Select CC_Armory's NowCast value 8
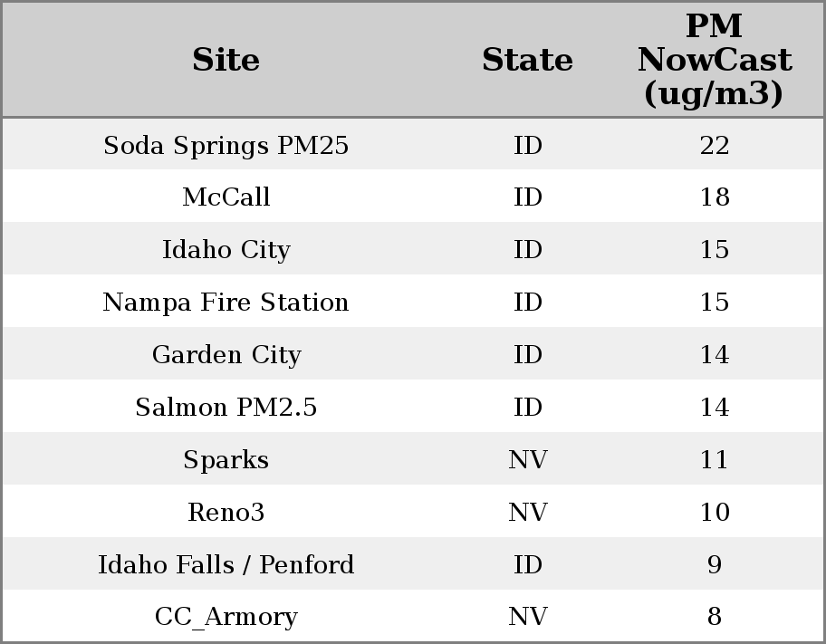This screenshot has width=826, height=644. coord(714,617)
